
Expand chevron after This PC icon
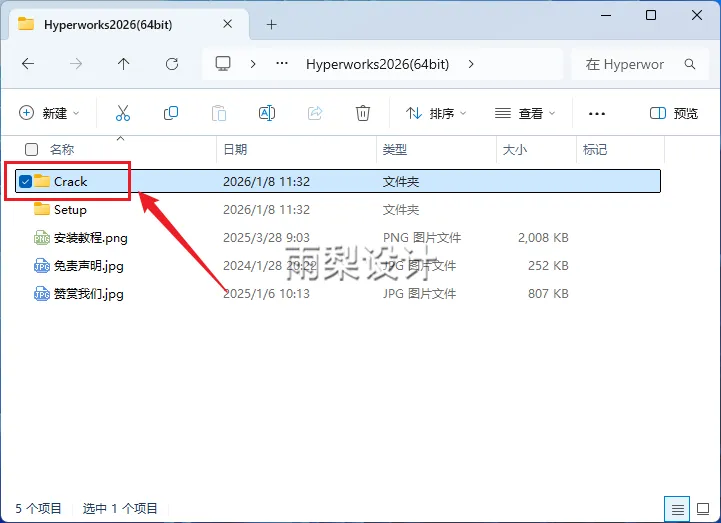(252, 64)
